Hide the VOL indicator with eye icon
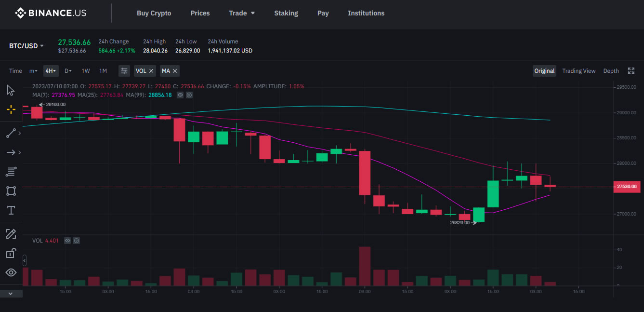The height and width of the screenshot is (312, 644). click(x=67, y=240)
